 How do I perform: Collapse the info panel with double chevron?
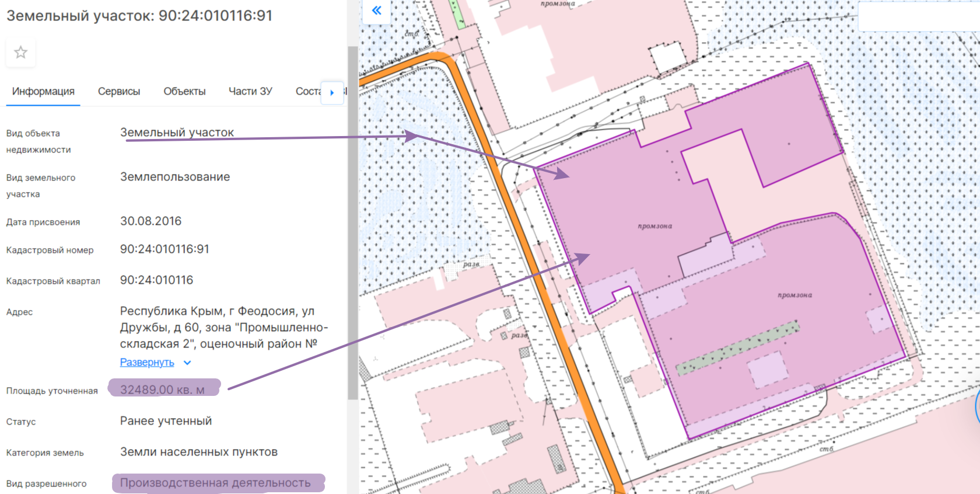coord(377,11)
